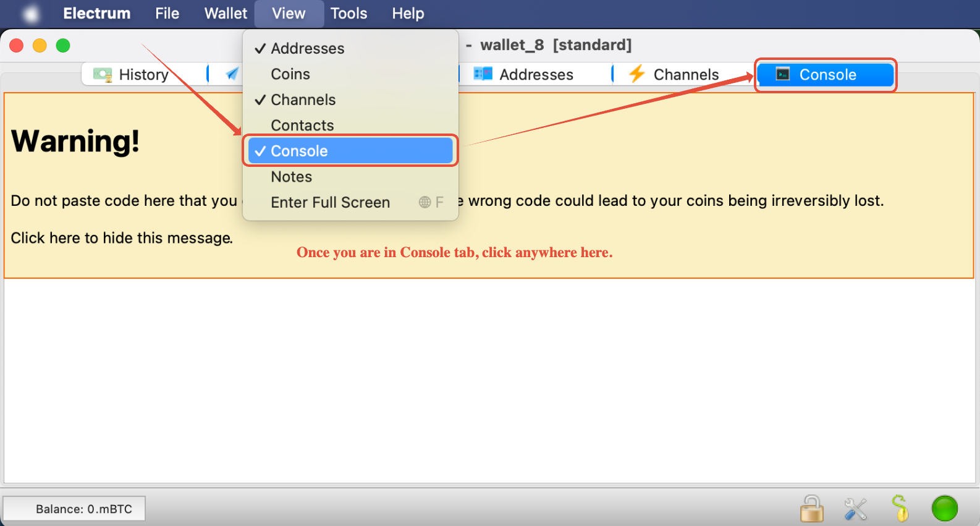Open the Tools menu
Viewport: 980px width, 526px height.
[348, 14]
